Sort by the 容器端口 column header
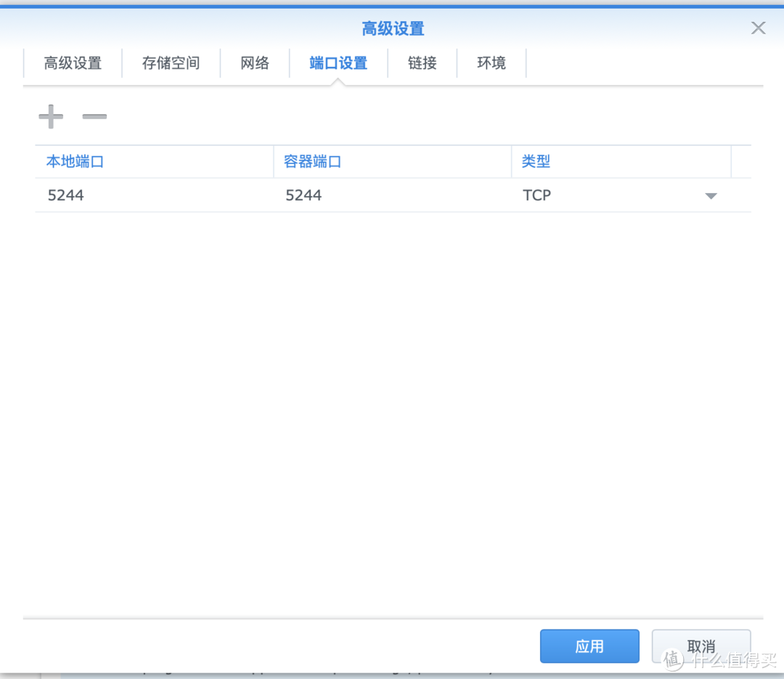The height and width of the screenshot is (679, 784). click(313, 161)
